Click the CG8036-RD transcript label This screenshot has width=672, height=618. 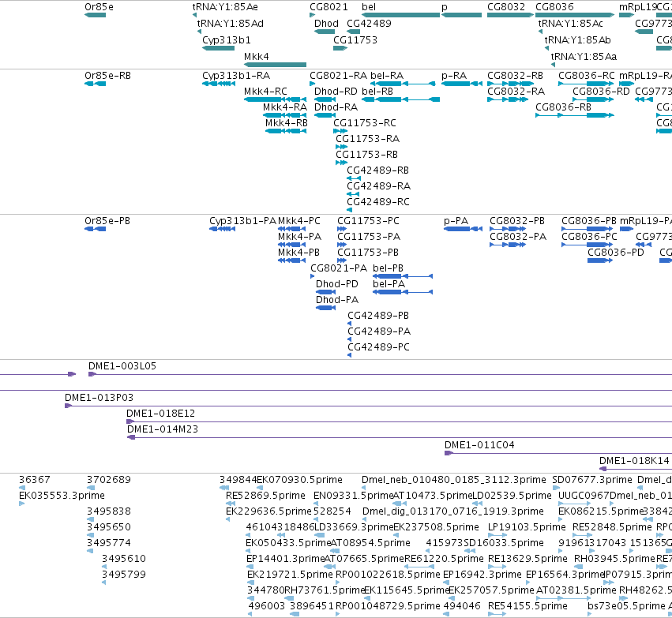point(601,92)
